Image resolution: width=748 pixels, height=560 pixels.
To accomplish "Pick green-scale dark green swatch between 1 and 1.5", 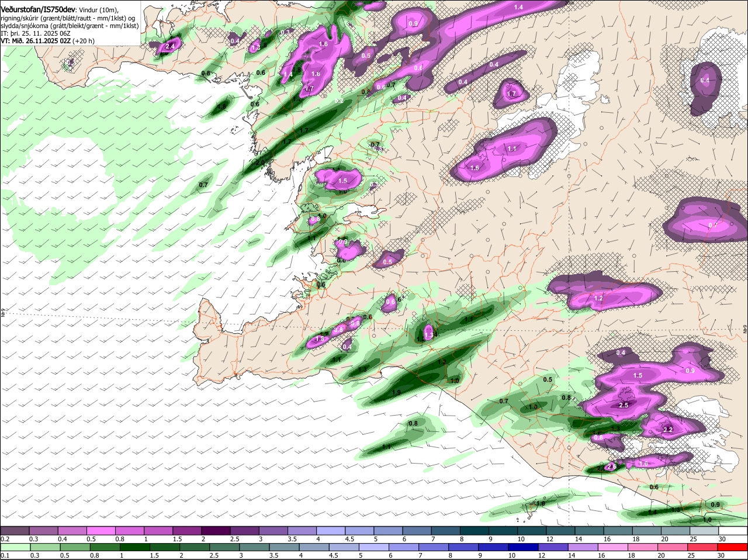I will [135, 547].
